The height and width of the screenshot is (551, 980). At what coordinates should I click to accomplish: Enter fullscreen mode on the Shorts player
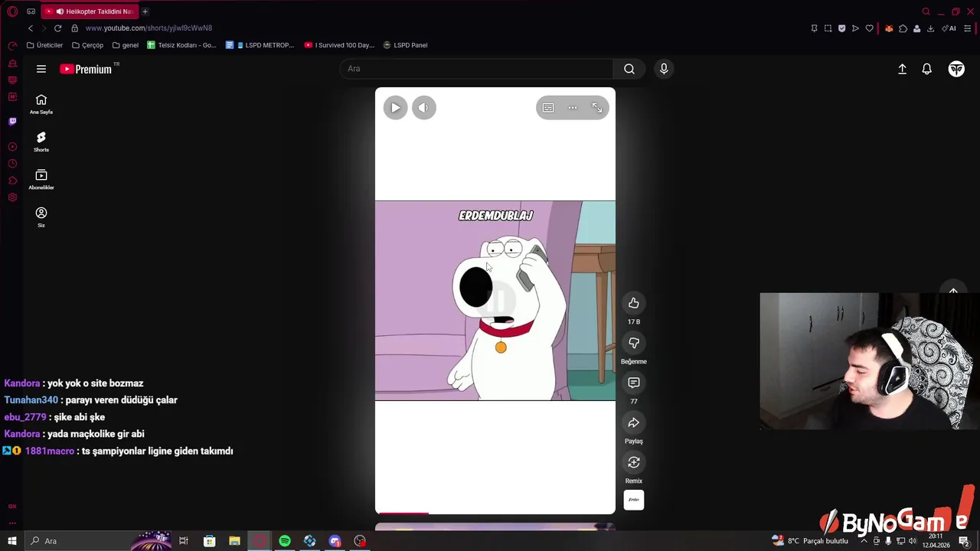coord(597,108)
